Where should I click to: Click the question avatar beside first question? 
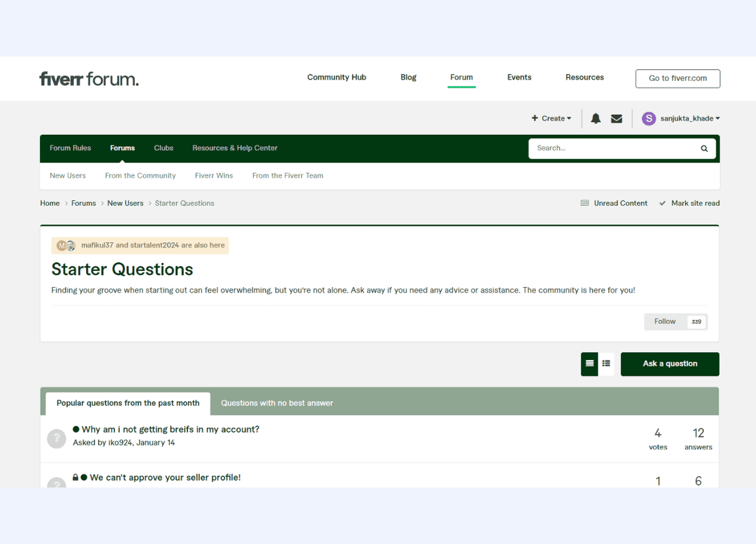(x=56, y=438)
